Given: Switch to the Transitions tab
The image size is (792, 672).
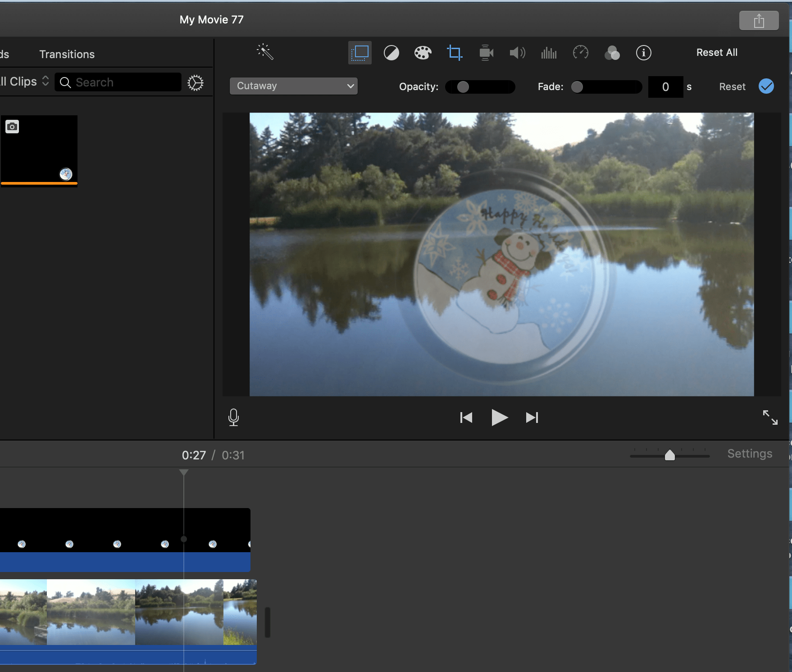Looking at the screenshot, I should pyautogui.click(x=67, y=54).
